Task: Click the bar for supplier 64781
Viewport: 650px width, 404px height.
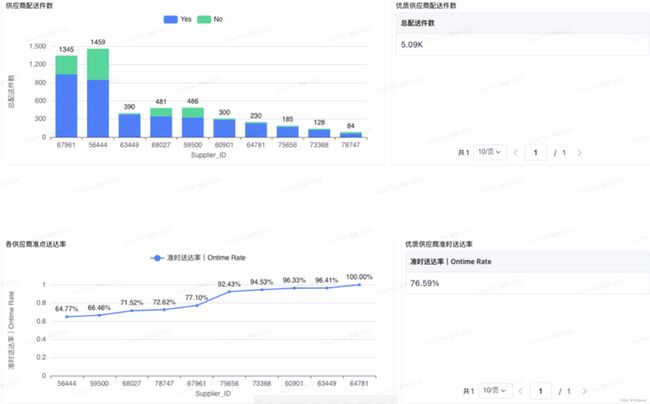Action: tap(256, 130)
